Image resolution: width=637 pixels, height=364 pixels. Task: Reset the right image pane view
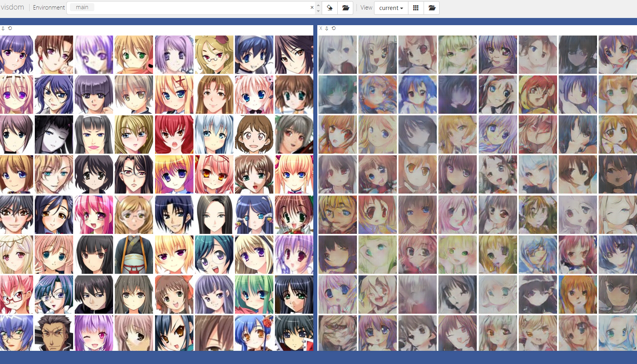334,28
